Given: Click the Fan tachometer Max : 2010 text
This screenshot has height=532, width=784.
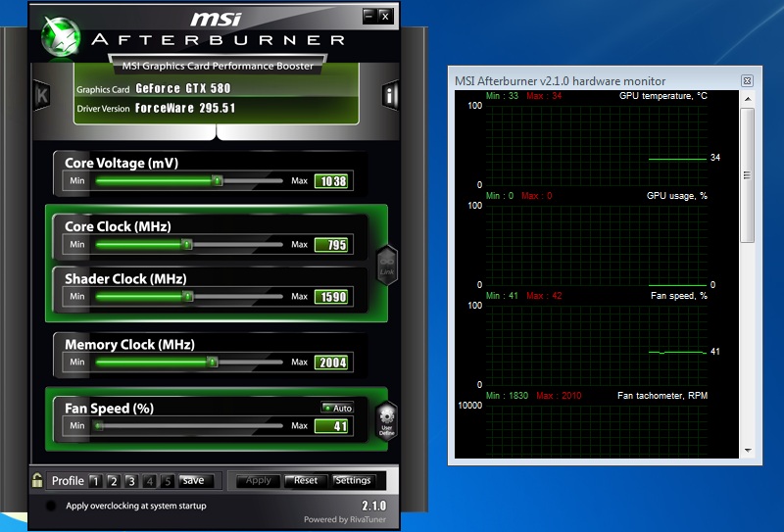Looking at the screenshot, I should click(559, 396).
